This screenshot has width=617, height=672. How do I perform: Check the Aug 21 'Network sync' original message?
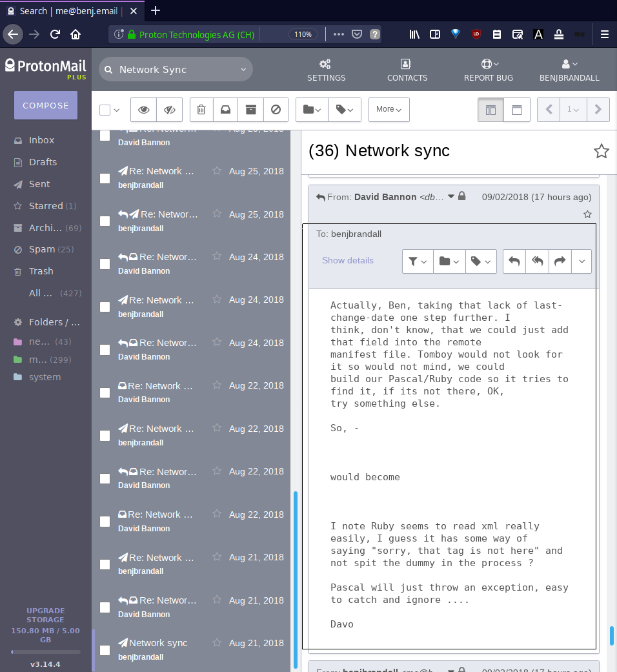pos(105,650)
